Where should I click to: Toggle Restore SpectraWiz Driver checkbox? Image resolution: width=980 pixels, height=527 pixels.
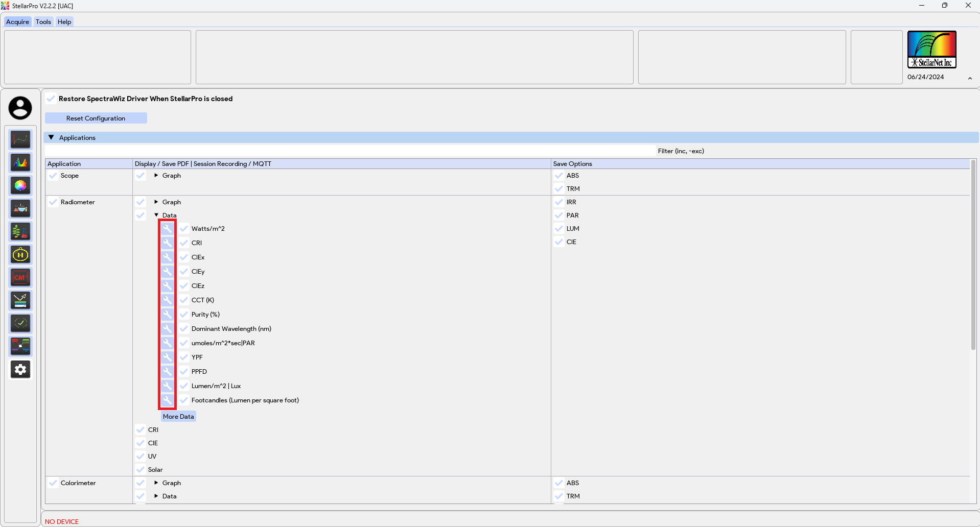click(x=52, y=99)
